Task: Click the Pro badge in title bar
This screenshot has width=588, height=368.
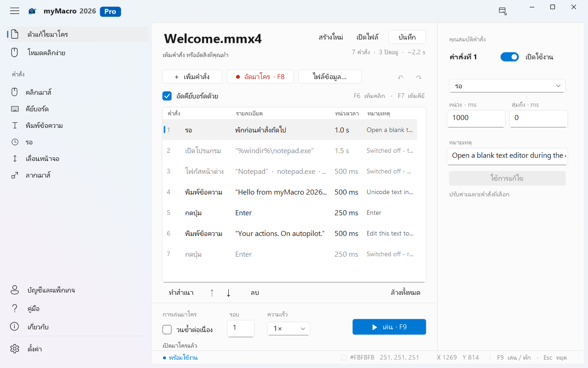Action: click(x=110, y=11)
